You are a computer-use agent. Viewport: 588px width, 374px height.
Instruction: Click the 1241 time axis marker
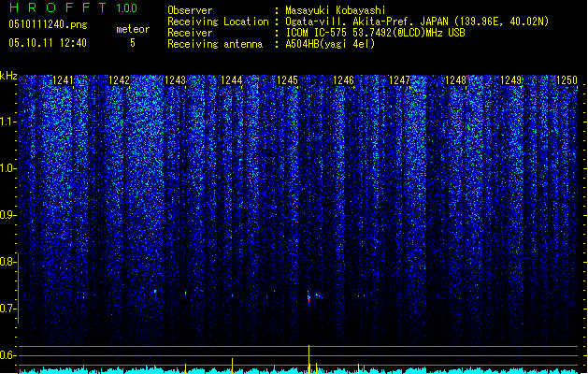click(x=63, y=80)
